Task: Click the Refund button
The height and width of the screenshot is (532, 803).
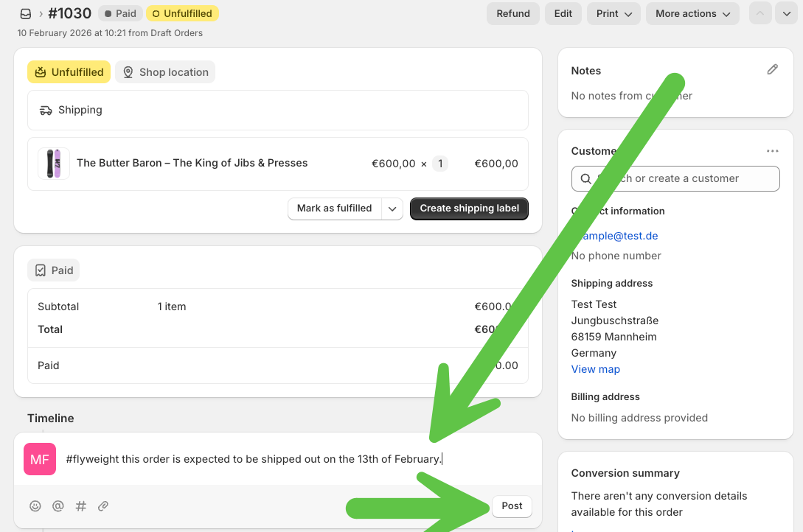Action: 512,13
